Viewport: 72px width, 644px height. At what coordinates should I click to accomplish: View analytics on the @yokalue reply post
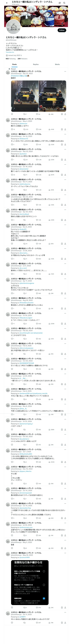[x=50, y=160]
